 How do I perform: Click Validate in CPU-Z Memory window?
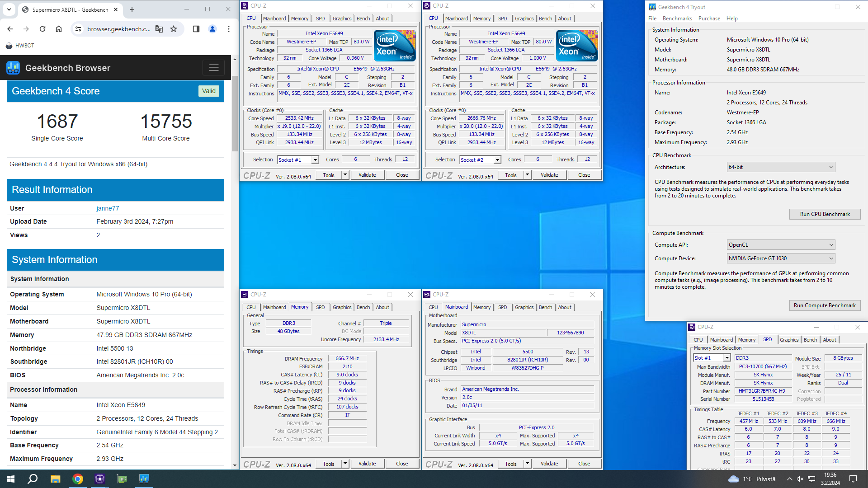(x=367, y=464)
